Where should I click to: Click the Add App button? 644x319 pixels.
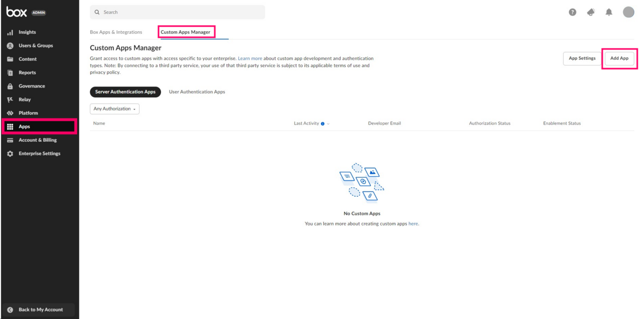tap(619, 58)
